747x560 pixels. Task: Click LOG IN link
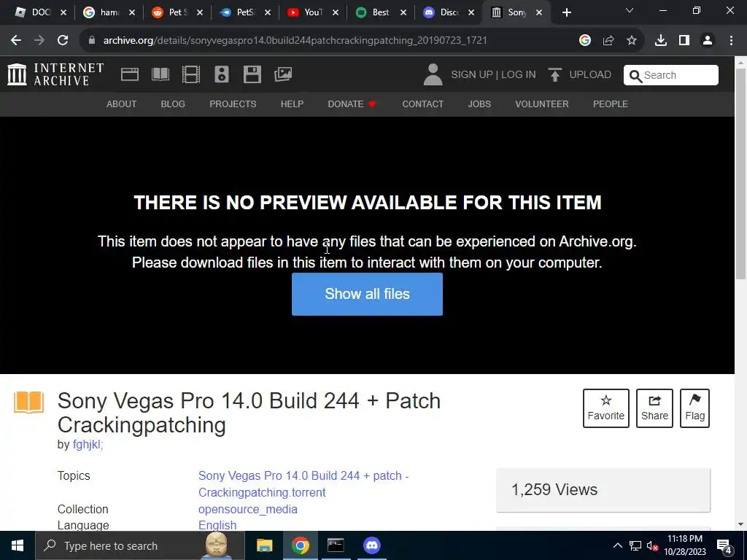coord(519,75)
